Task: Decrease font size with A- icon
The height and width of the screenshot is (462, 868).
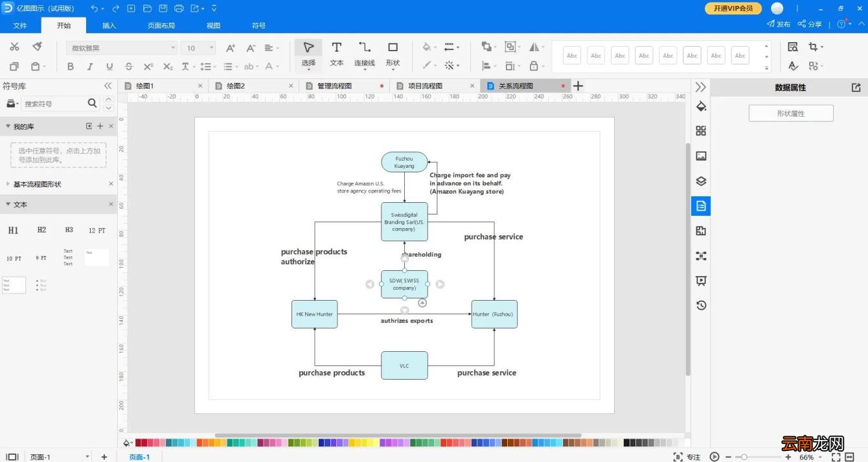Action: click(250, 48)
